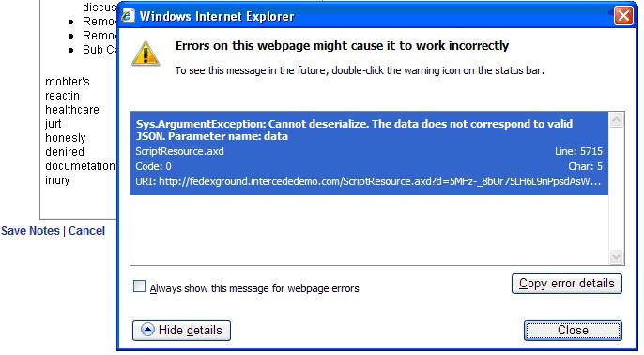Click the Internet Explorer logo in title bar
644x355 pixels.
(128, 16)
